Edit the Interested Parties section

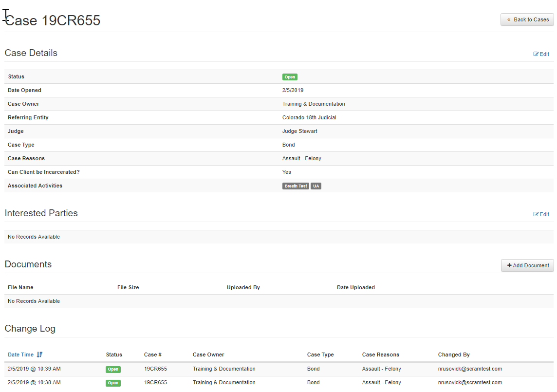pos(541,214)
